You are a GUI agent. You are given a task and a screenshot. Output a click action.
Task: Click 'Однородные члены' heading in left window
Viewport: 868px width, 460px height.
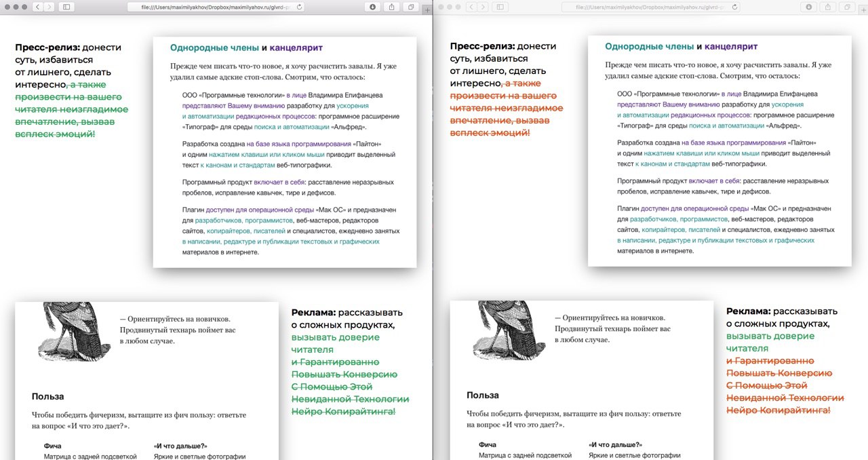(x=214, y=47)
